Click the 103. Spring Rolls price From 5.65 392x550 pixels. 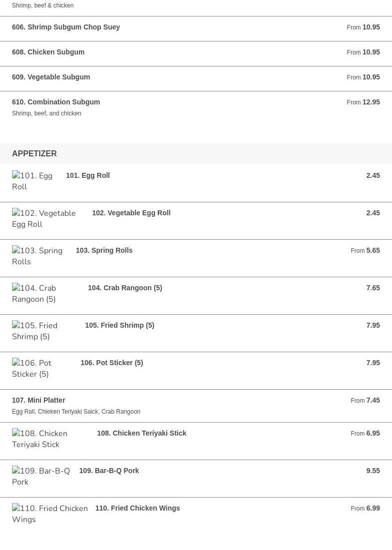pos(365,250)
